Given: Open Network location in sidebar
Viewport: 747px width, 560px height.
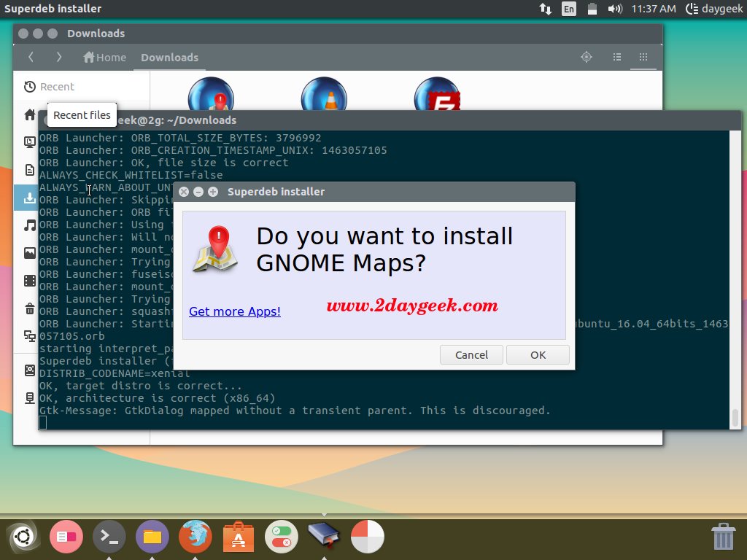Looking at the screenshot, I should coord(29,336).
